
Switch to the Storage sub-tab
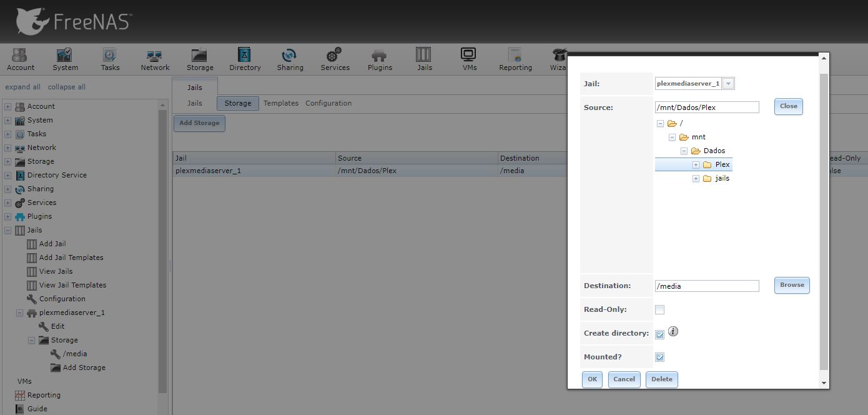[238, 103]
